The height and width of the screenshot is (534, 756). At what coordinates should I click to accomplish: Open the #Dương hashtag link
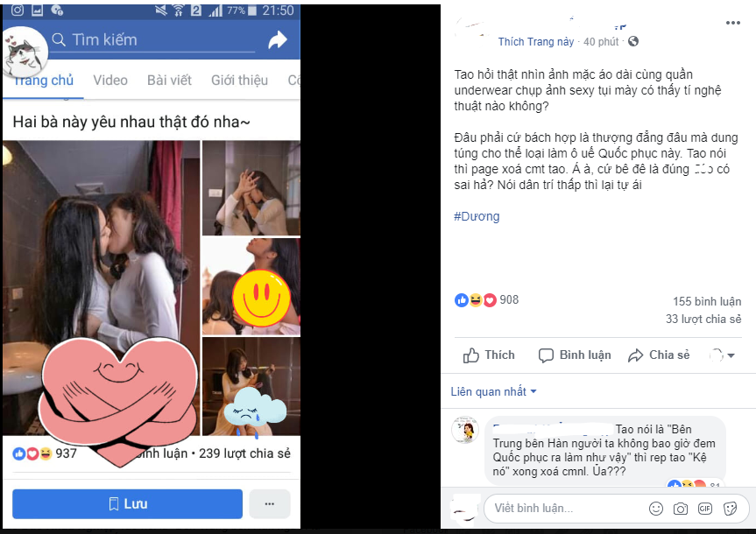477,216
